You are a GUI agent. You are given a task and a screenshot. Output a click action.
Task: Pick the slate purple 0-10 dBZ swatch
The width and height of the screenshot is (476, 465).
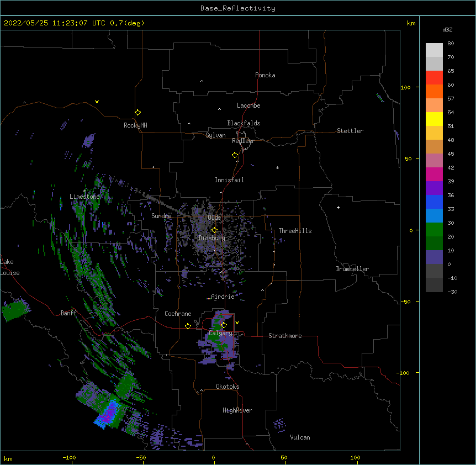coord(434,257)
